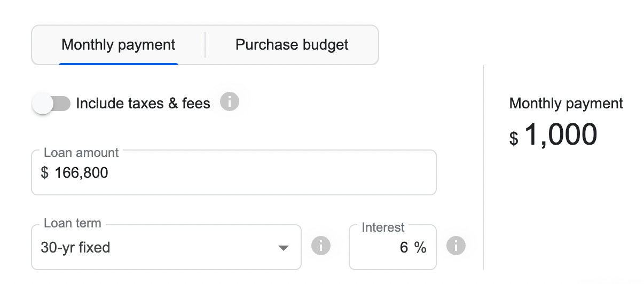This screenshot has height=284, width=644.
Task: Click the dollar sign in the Loan amount field
Action: point(44,173)
